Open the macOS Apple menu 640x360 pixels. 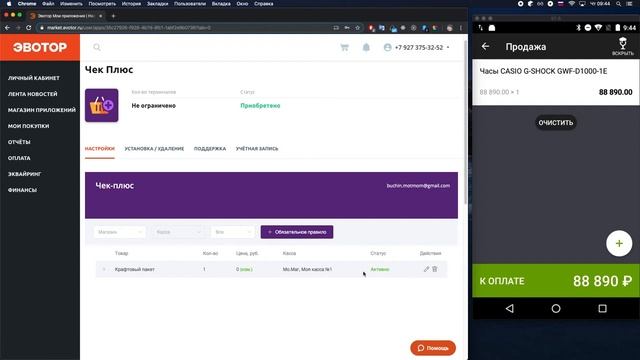pyautogui.click(x=9, y=4)
